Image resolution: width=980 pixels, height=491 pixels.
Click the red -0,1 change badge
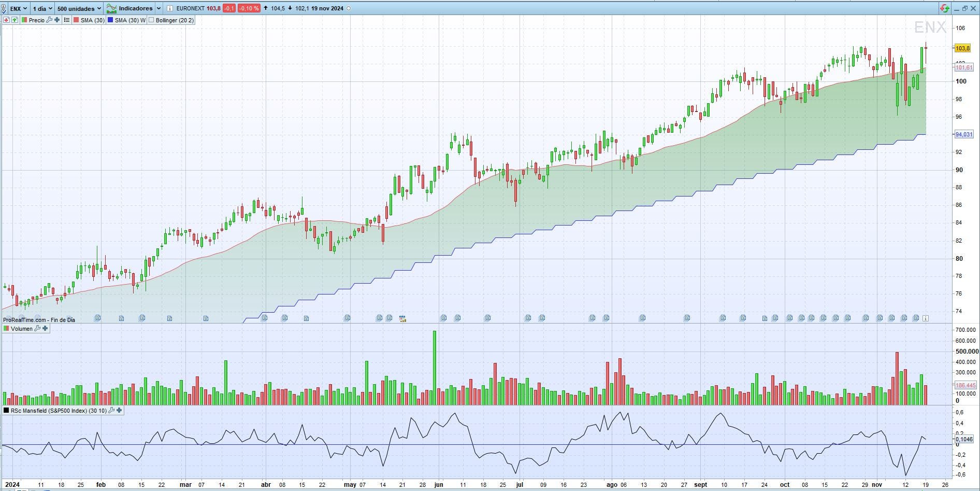point(229,8)
